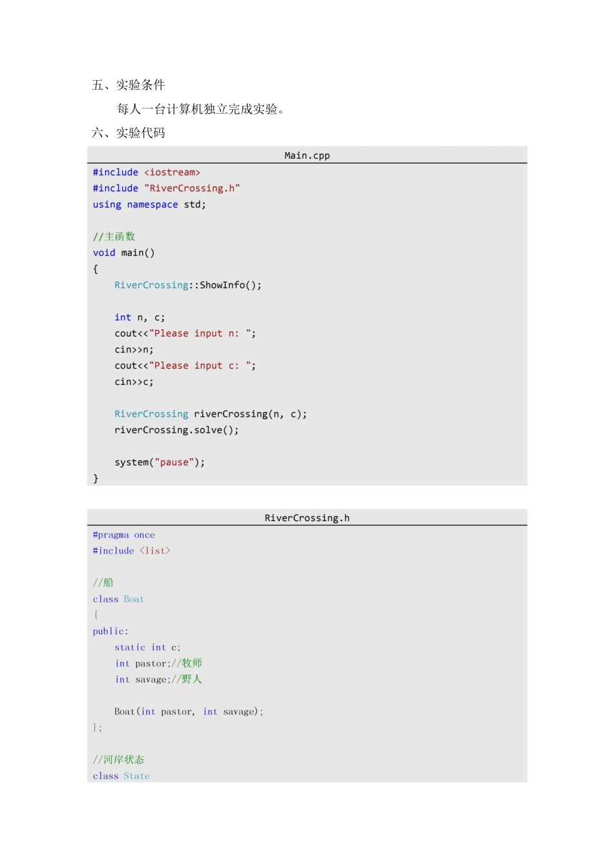Click the heading 六、实验代码
614x868 pixels.
coord(129,133)
